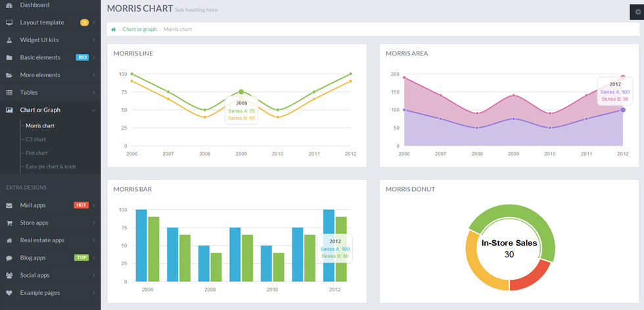Image resolution: width=644 pixels, height=310 pixels.
Task: Select Flot chart in sidebar
Action: pyautogui.click(x=37, y=153)
